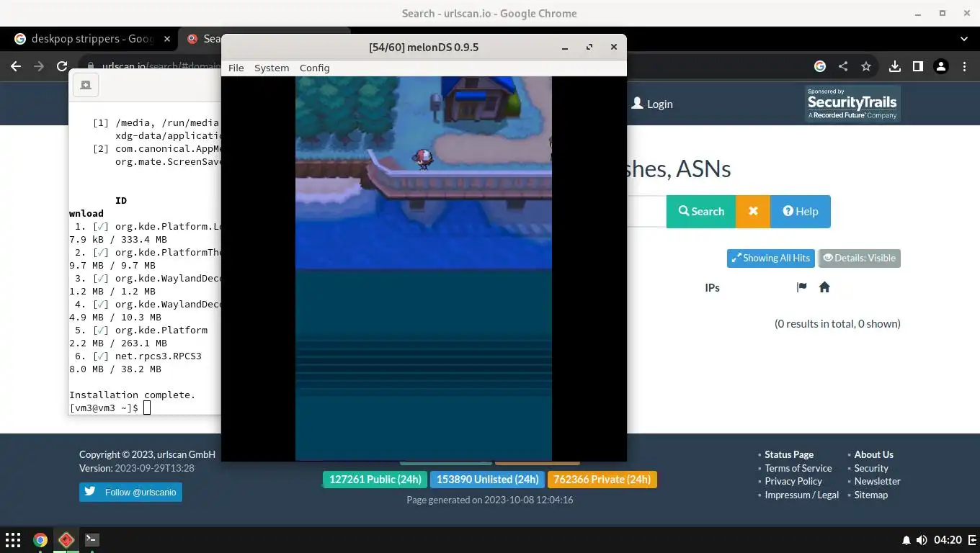The width and height of the screenshot is (980, 553).
Task: Click the player character in the melonDS game
Action: pyautogui.click(x=423, y=159)
